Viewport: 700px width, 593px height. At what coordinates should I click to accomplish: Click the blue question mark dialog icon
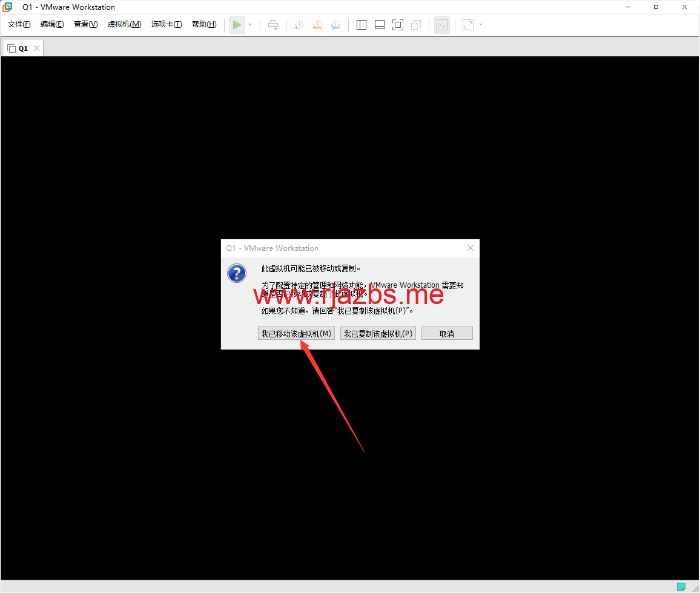tap(237, 273)
